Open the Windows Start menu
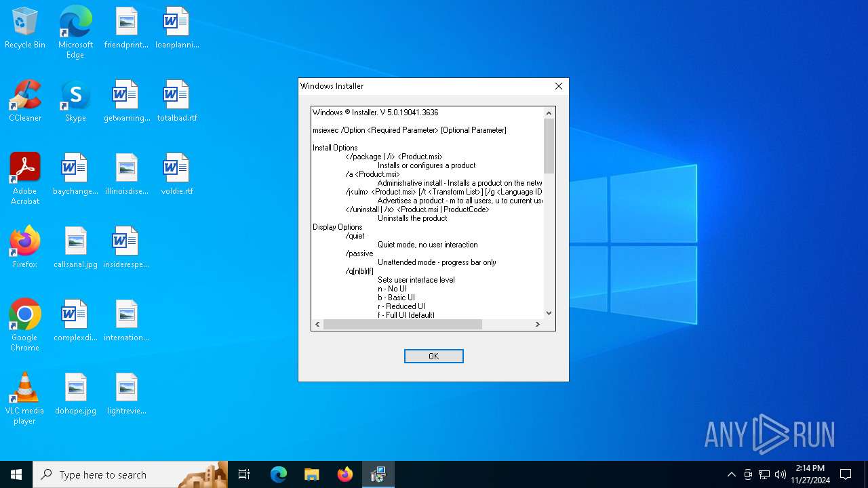The width and height of the screenshot is (868, 488). (16, 474)
